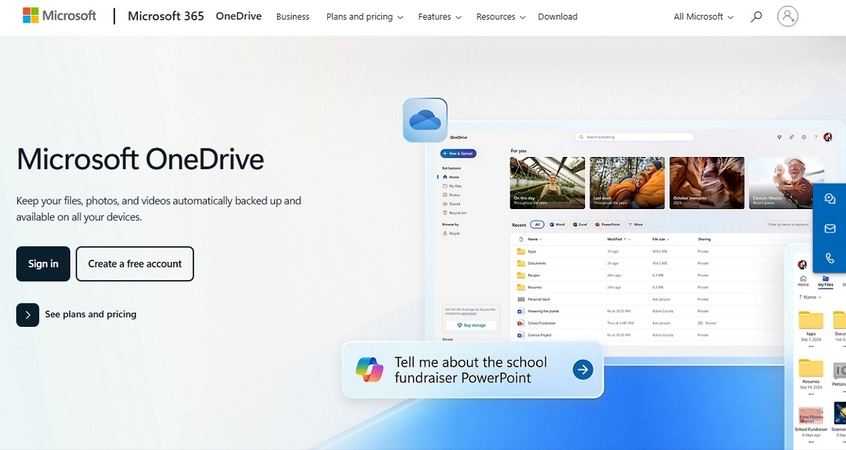Go to the Microsoft 365 page
This screenshot has width=846, height=450.
166,16
